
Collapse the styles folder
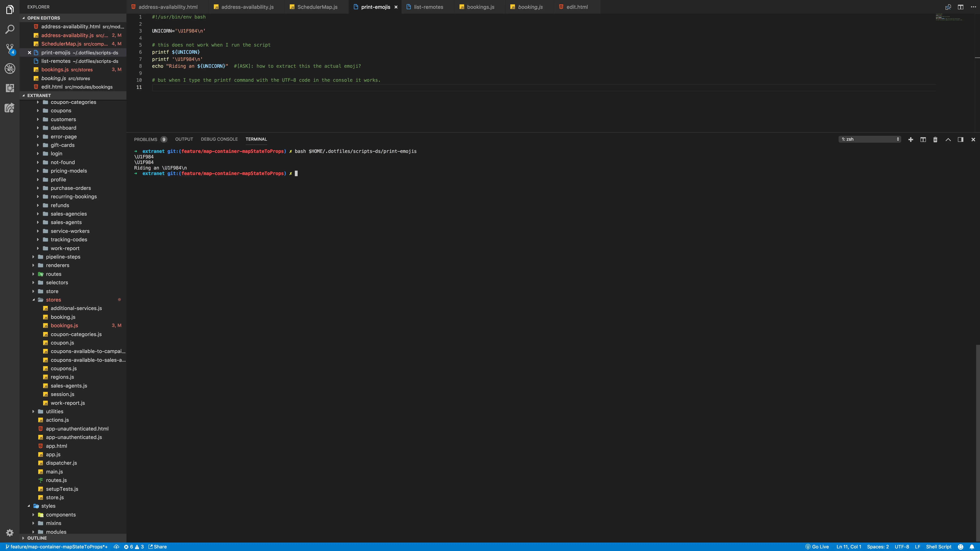coord(73,506)
